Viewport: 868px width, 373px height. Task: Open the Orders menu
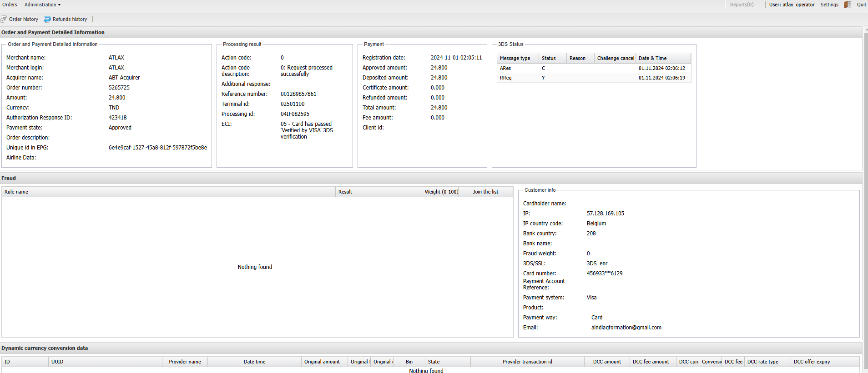pyautogui.click(x=10, y=5)
